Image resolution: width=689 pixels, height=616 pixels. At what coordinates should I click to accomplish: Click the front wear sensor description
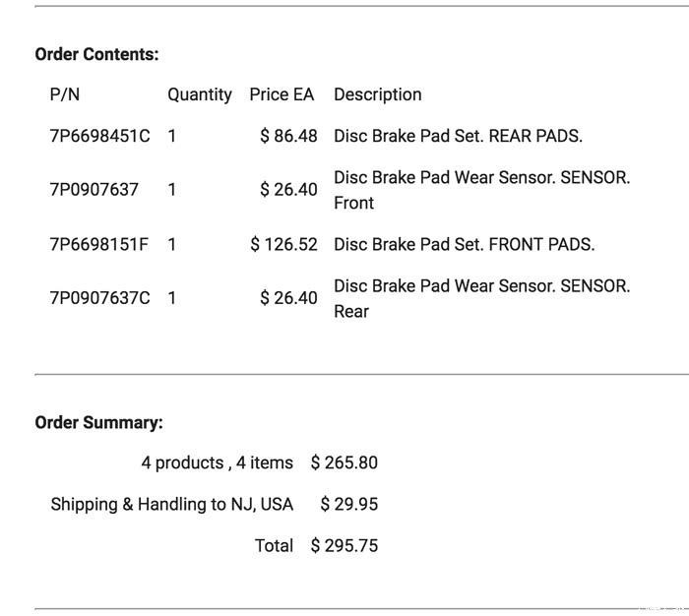[x=481, y=189]
